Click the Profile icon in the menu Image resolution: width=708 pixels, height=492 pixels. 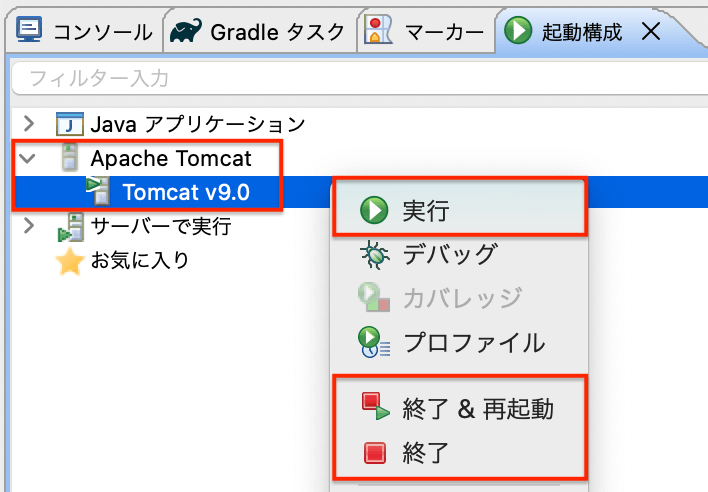click(375, 342)
